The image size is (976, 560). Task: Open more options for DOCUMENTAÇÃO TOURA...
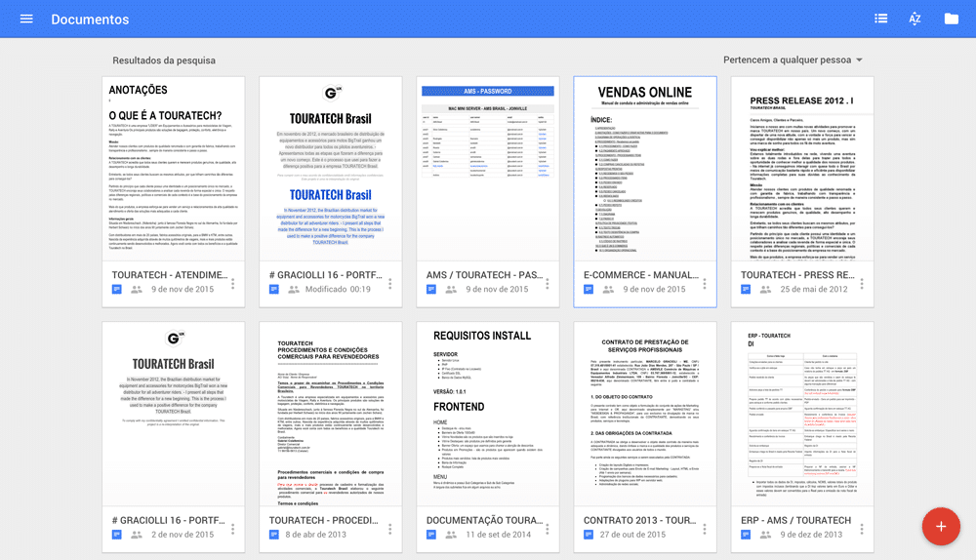pos(548,529)
